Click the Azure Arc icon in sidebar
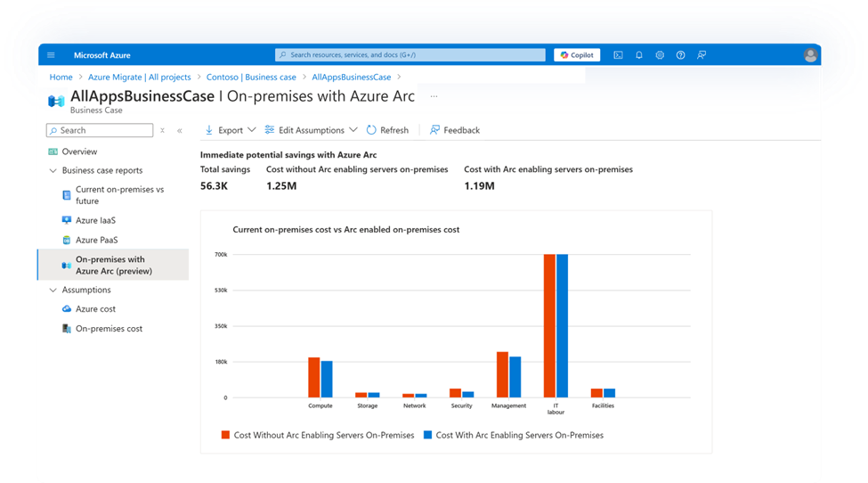This screenshot has height=483, width=868. click(x=67, y=266)
